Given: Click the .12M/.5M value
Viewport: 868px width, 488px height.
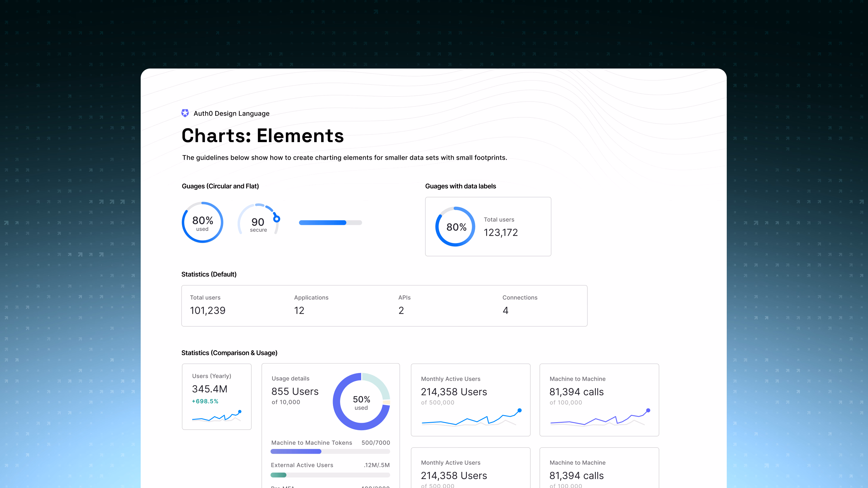Looking at the screenshot, I should [x=377, y=465].
